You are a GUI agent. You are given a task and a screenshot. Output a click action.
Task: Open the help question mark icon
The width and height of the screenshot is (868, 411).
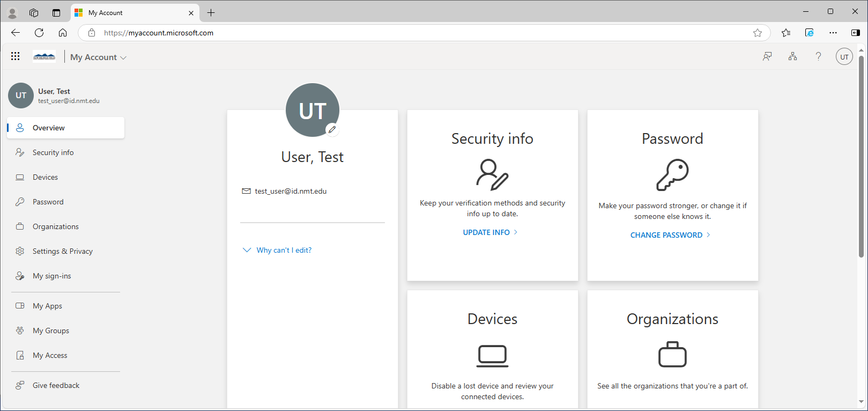coord(818,56)
